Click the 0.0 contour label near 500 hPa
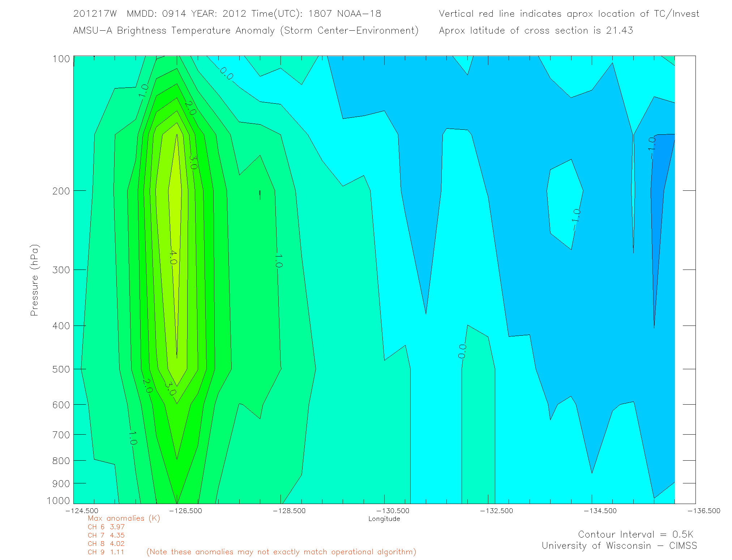This screenshot has height=560, width=732. click(462, 351)
